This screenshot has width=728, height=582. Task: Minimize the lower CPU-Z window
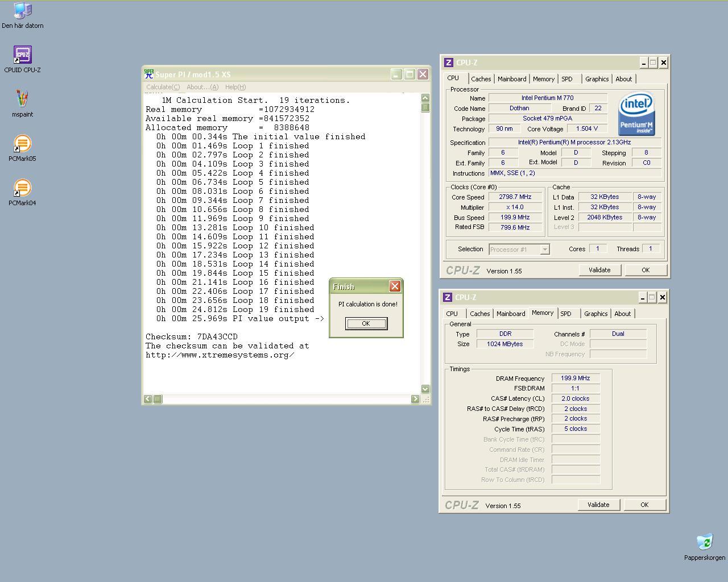pyautogui.click(x=642, y=297)
